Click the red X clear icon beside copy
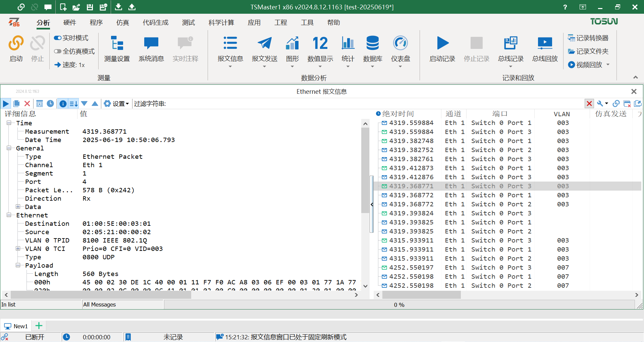Viewport: 644px width, 342px height. pyautogui.click(x=27, y=104)
